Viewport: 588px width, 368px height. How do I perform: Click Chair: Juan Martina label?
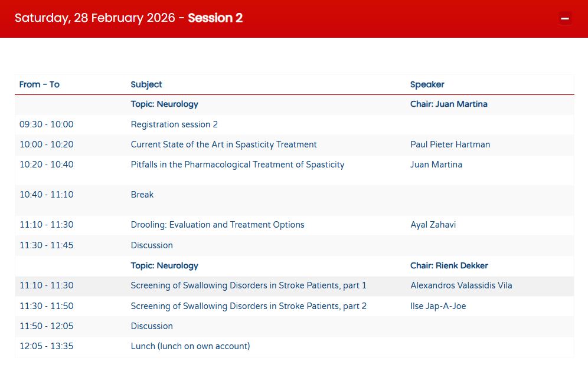tap(449, 104)
